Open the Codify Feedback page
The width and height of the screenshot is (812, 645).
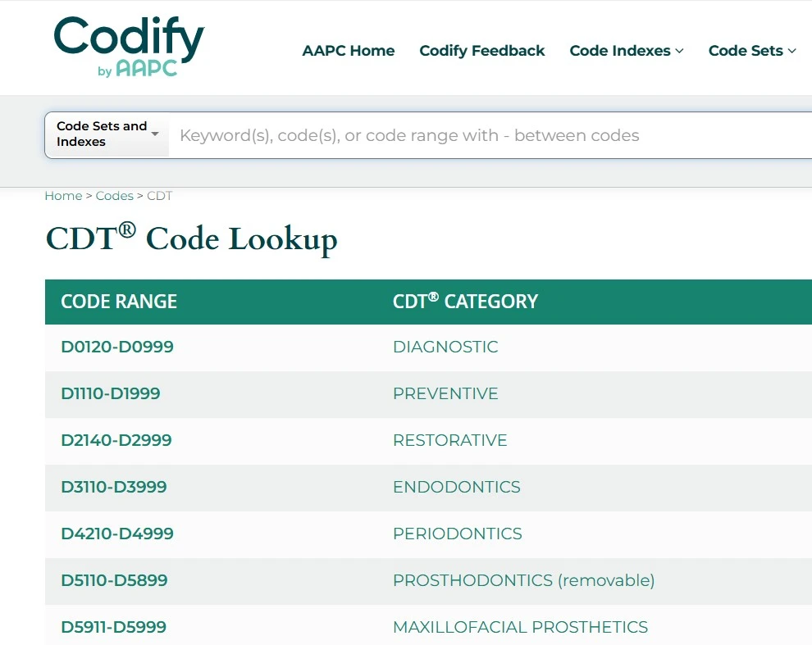[x=481, y=51]
